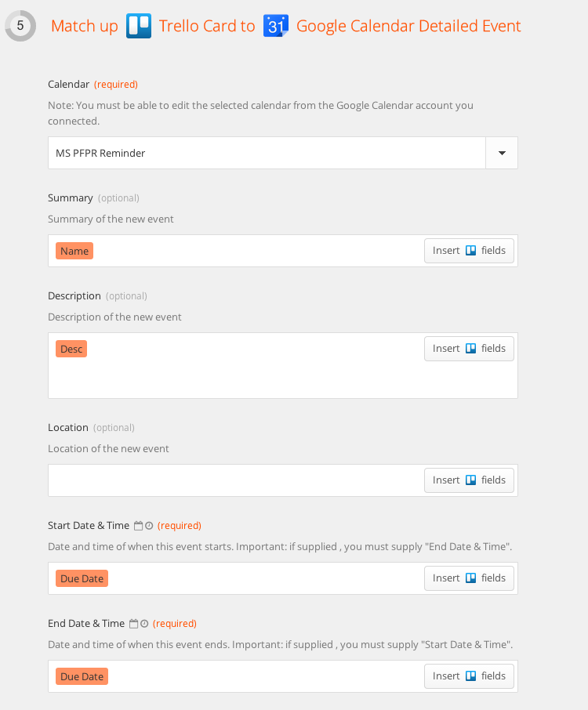Click the Desc tag in Description field
The image size is (588, 710).
[x=71, y=349]
